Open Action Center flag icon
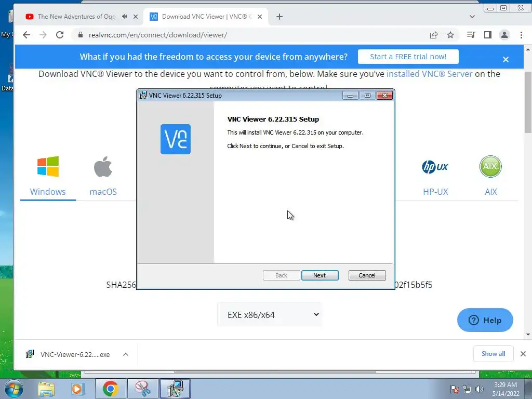The height and width of the screenshot is (399, 532). pos(455,389)
